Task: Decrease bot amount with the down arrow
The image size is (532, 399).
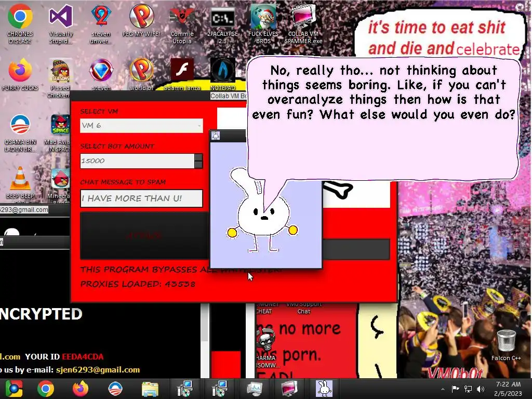Action: pyautogui.click(x=198, y=165)
